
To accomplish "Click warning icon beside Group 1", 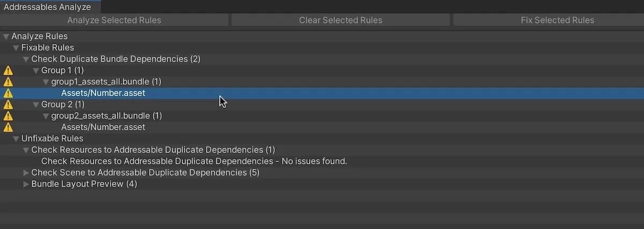I will [8, 70].
